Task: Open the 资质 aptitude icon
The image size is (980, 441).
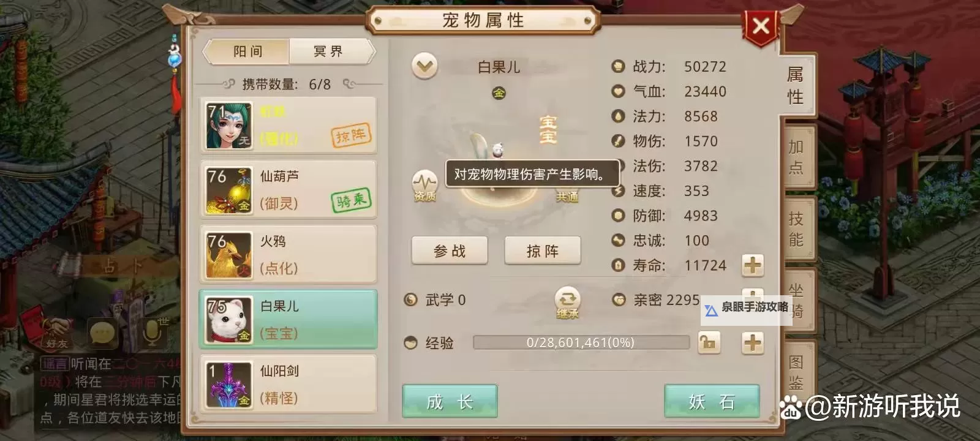Action: point(424,186)
